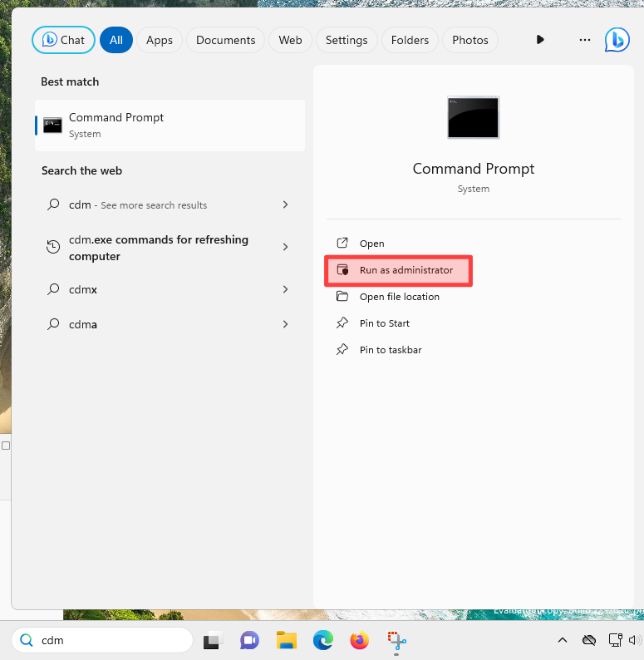644x660 pixels.
Task: Open Snipping Tool from the taskbar
Action: pos(396,641)
